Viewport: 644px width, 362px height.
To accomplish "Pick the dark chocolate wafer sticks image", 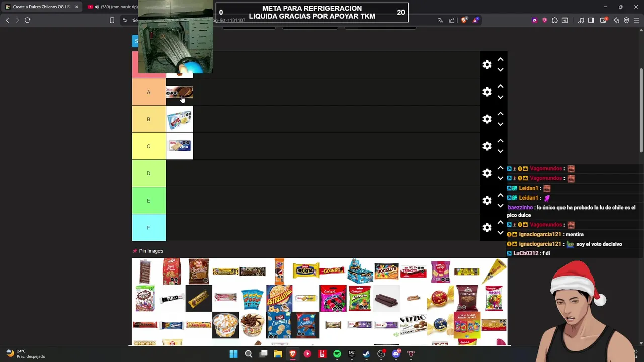I will tap(386, 298).
